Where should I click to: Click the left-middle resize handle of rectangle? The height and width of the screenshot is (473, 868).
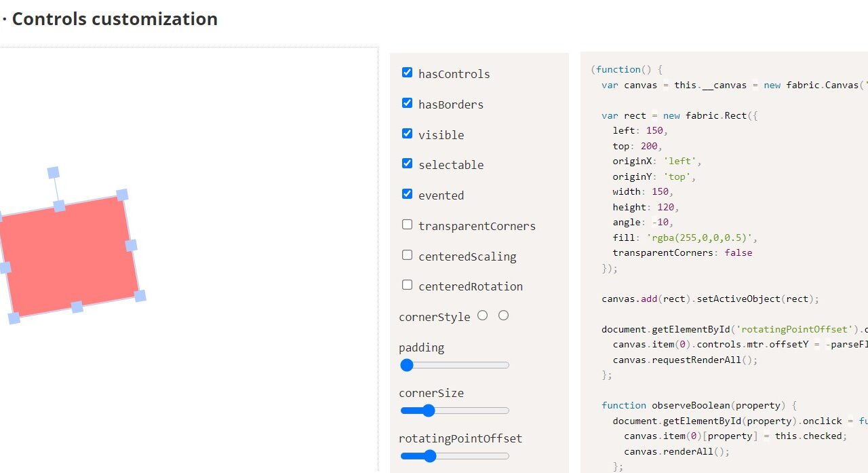pyautogui.click(x=5, y=267)
